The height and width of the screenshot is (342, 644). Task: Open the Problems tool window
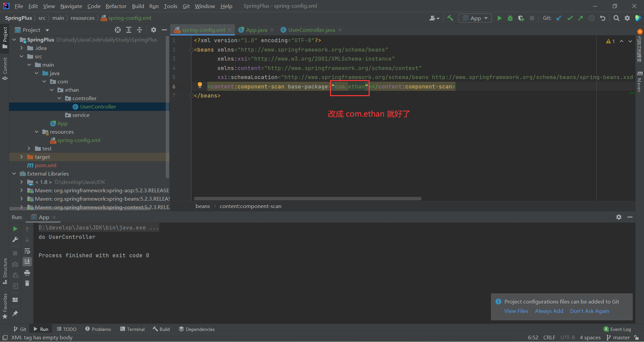(x=98, y=329)
